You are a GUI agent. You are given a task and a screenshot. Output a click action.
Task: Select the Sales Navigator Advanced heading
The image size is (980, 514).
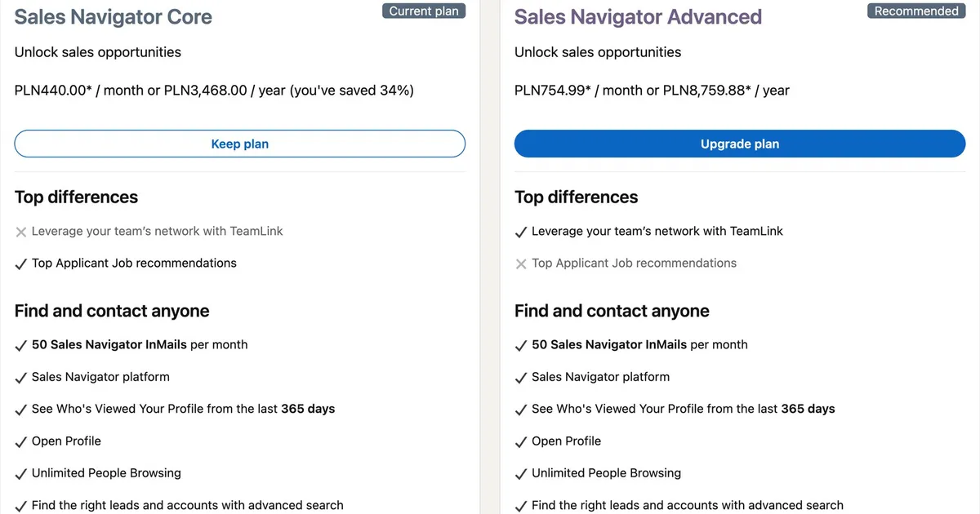pos(639,17)
